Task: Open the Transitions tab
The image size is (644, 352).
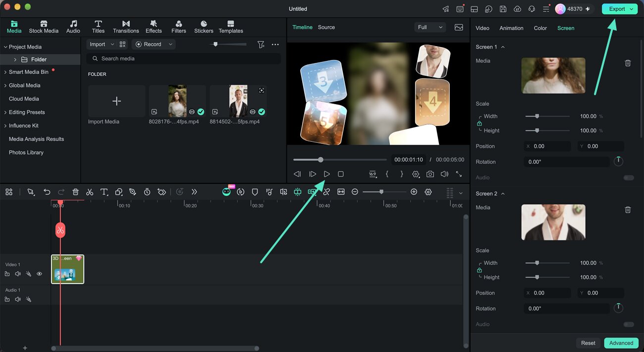Action: [126, 27]
